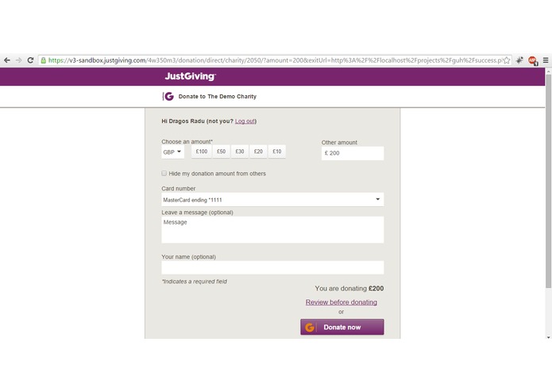Click the page vertical scrollbar
This screenshot has height=392, width=552.
point(548,181)
